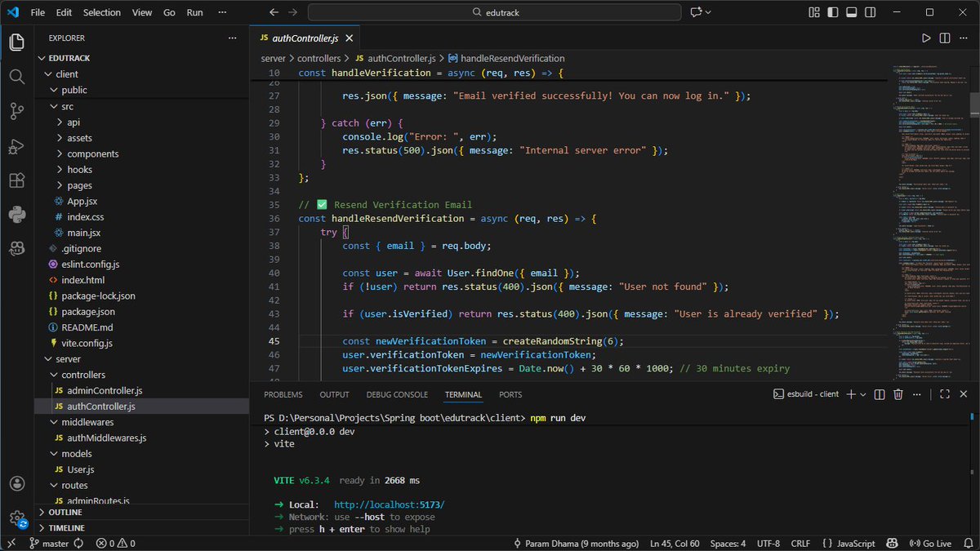Open the remote window status bar icon
This screenshot has height=551, width=980.
[11, 544]
